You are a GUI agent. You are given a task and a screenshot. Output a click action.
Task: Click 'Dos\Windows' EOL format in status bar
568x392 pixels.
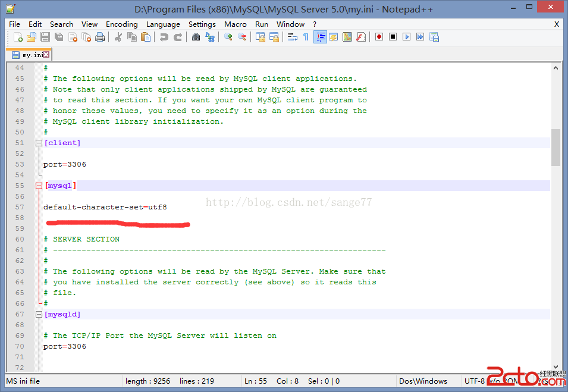coord(423,381)
